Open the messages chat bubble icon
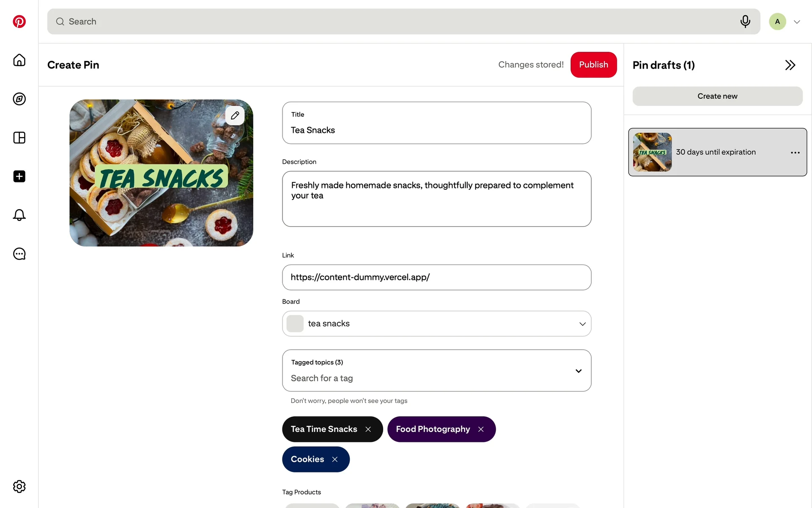 [x=19, y=254]
